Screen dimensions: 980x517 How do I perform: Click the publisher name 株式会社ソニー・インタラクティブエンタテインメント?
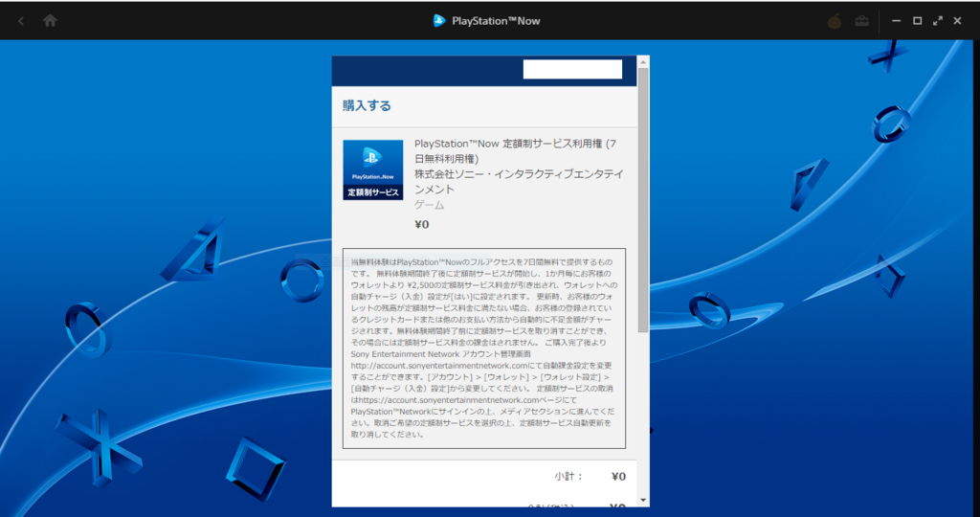click(519, 181)
